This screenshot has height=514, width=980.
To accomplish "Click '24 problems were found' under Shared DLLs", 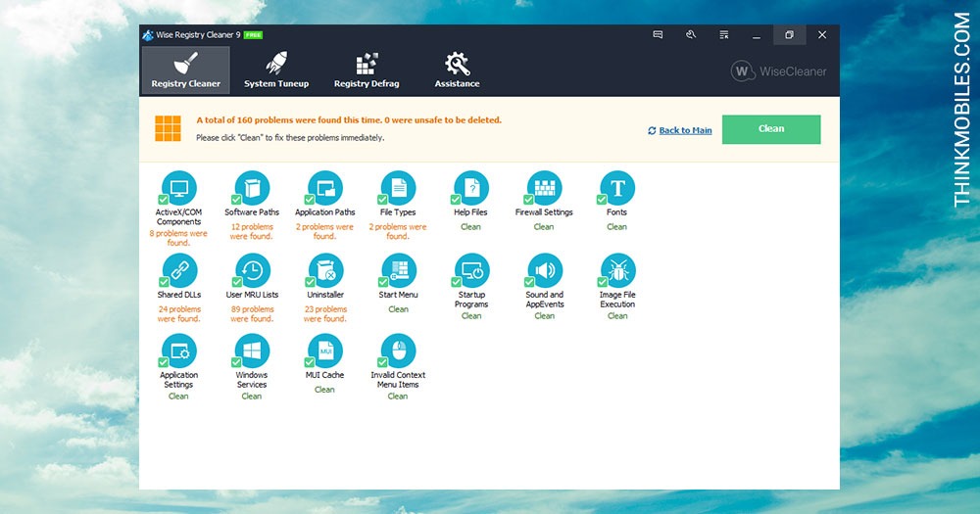I will pos(179,314).
